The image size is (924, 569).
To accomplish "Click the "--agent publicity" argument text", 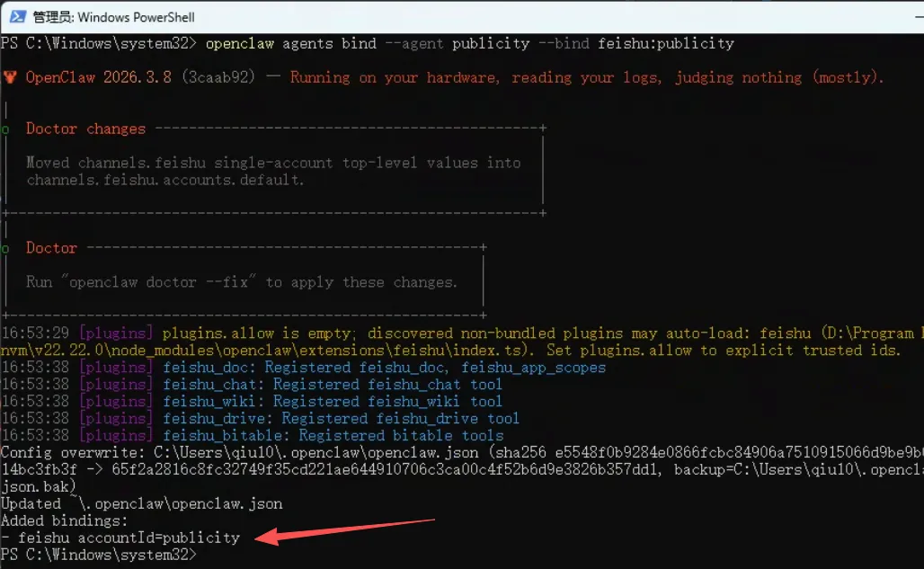I will point(458,43).
